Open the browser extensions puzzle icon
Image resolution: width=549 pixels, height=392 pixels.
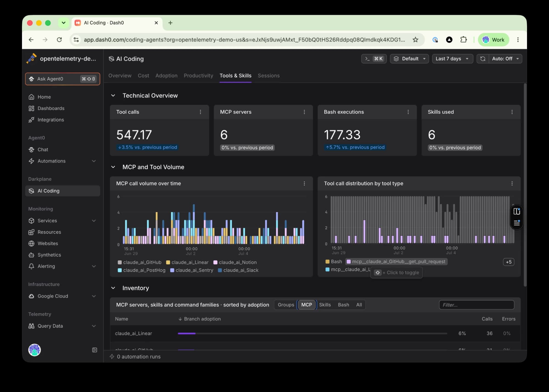(x=463, y=40)
